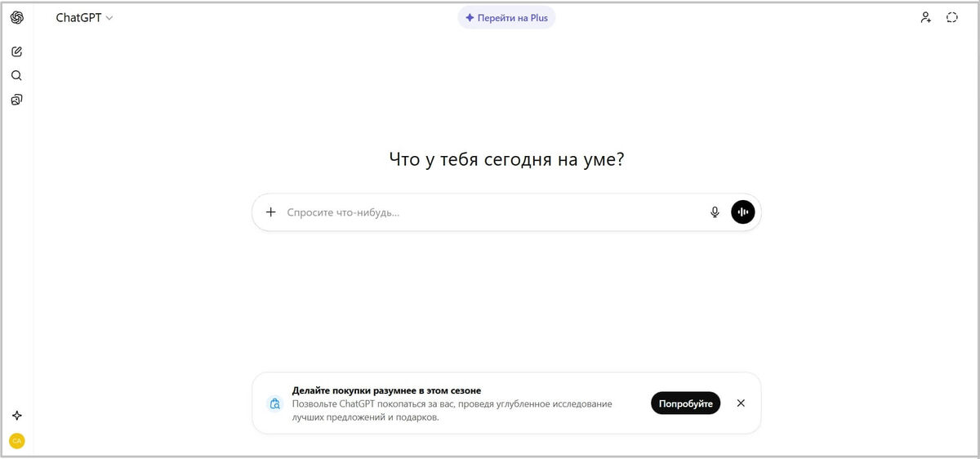
Task: Start a new chat with the pencil icon
Action: click(17, 51)
